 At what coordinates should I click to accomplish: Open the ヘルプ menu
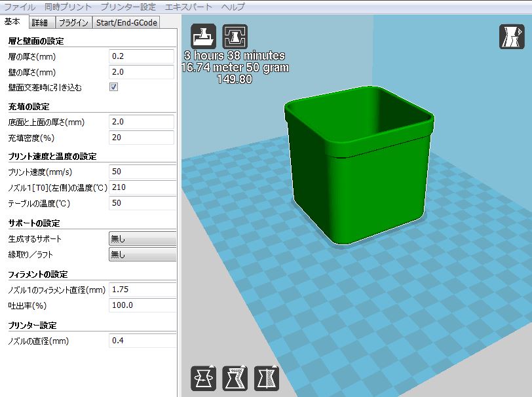coord(233,7)
